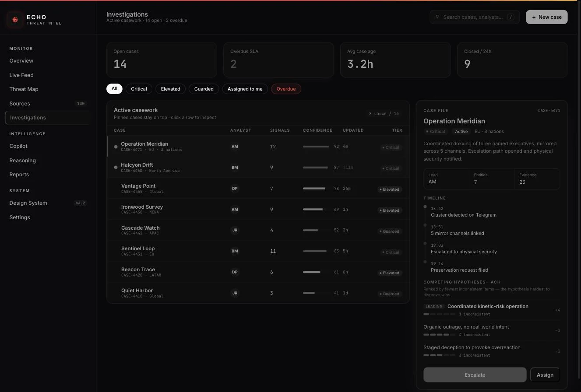Open Design System page
The height and width of the screenshot is (392, 581).
click(48, 203)
